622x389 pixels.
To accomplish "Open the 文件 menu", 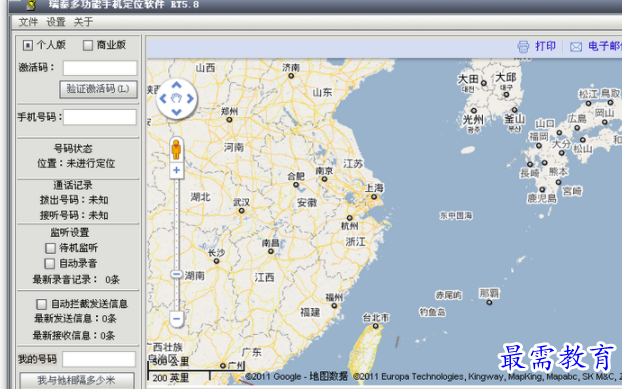I will point(28,22).
